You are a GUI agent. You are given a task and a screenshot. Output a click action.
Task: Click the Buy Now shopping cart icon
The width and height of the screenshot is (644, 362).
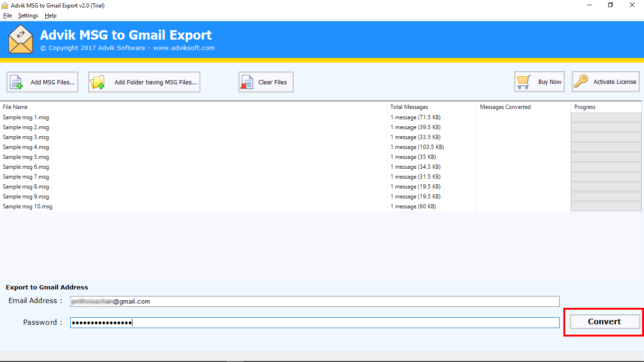point(523,82)
